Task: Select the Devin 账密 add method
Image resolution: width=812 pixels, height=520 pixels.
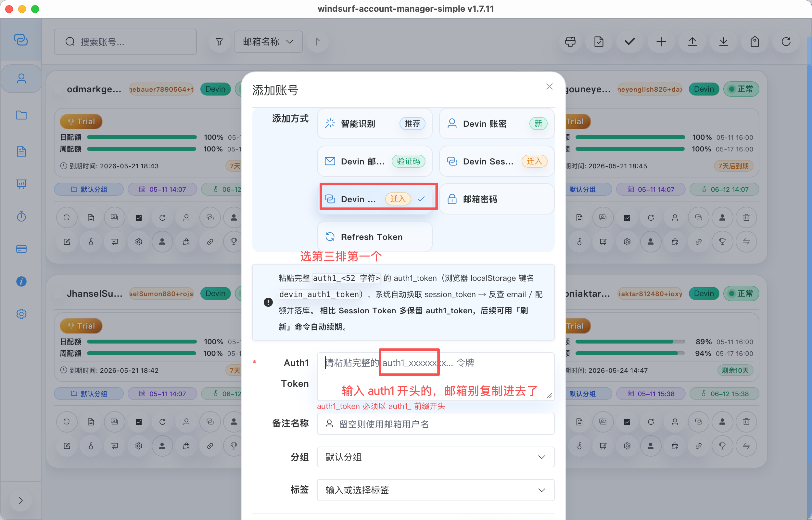Action: pos(497,123)
